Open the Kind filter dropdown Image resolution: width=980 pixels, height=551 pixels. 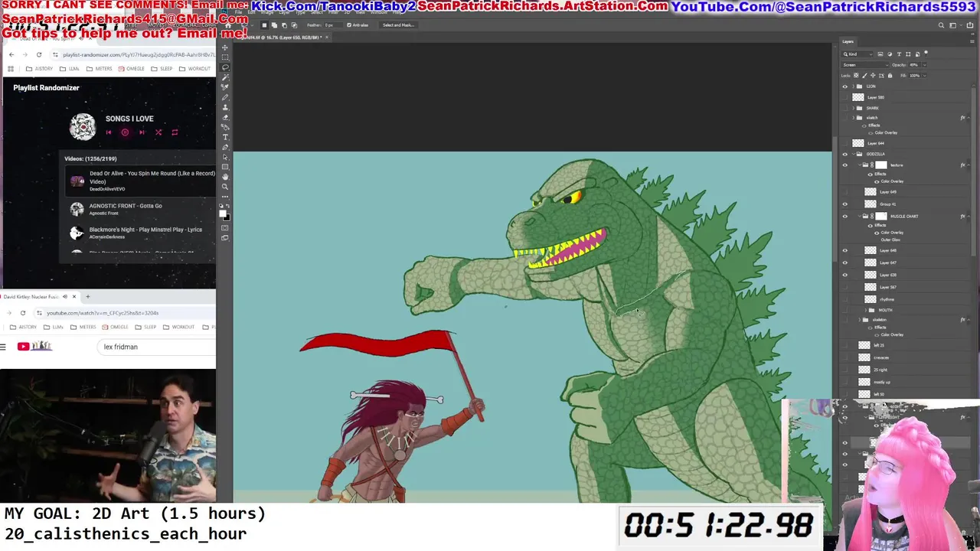tap(857, 54)
